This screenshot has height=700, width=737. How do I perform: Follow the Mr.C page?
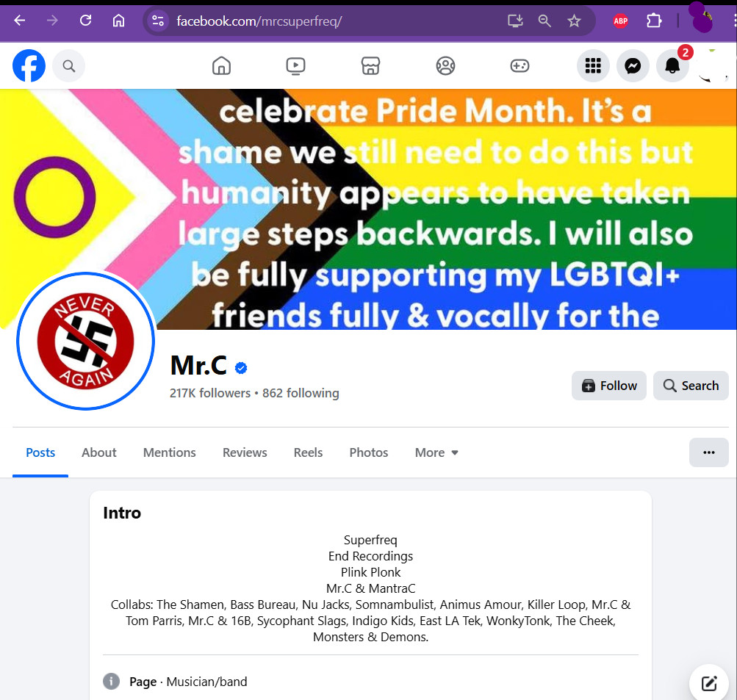coord(608,386)
